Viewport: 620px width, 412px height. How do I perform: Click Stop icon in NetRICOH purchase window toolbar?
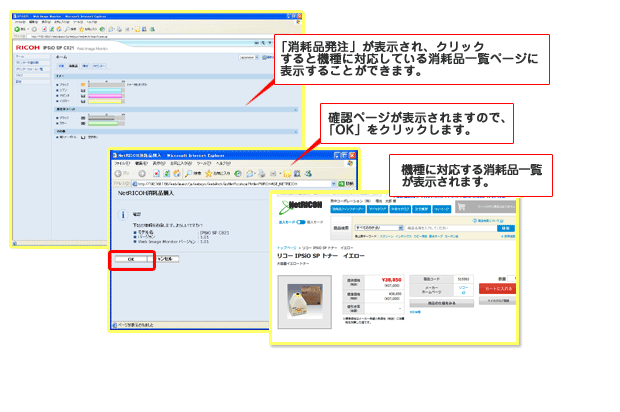157,174
